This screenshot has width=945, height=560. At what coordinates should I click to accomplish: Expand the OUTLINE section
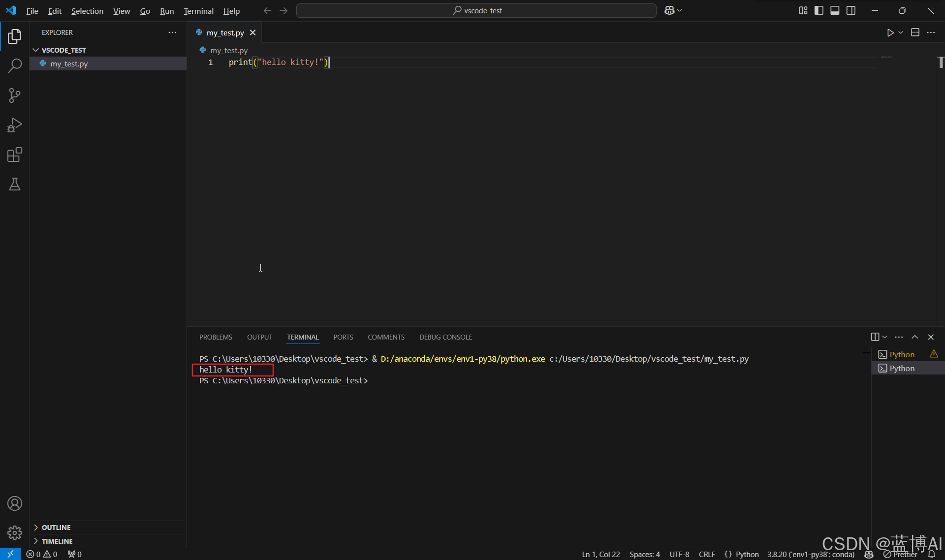[x=56, y=528]
